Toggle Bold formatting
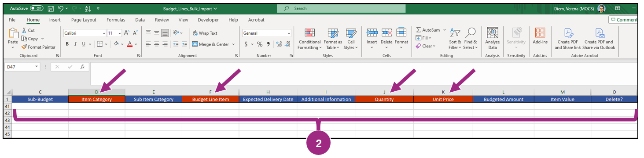The image size is (644, 158). point(67,44)
